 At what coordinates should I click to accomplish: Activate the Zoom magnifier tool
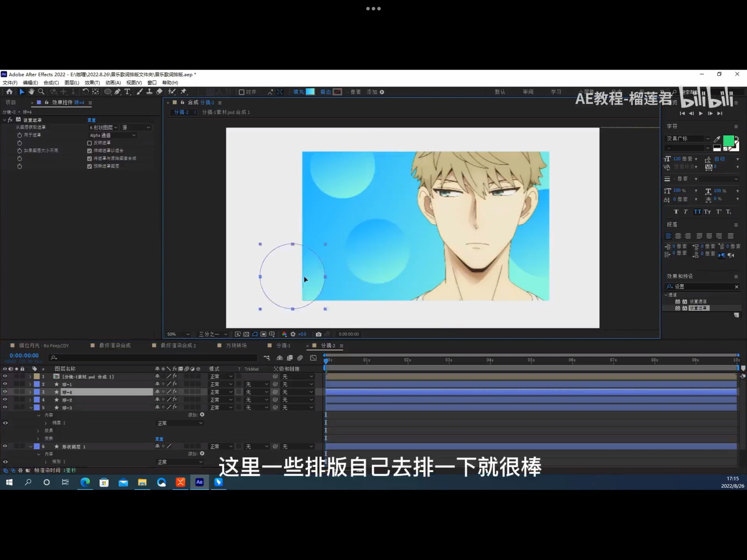click(41, 92)
